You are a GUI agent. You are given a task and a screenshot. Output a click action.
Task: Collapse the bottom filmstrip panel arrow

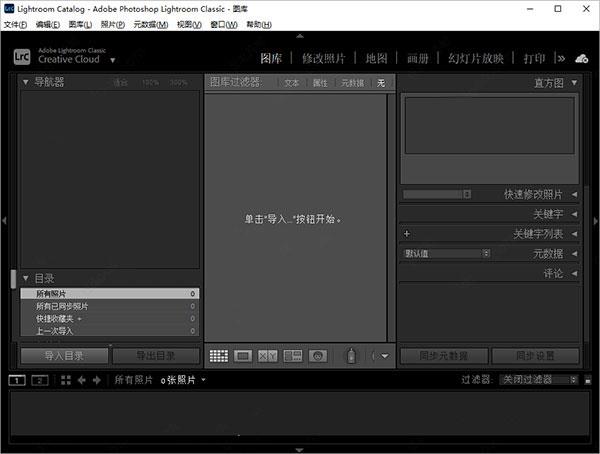point(300,450)
